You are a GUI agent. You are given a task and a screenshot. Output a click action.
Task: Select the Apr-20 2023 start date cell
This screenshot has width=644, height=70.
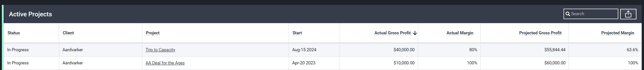pos(314,63)
